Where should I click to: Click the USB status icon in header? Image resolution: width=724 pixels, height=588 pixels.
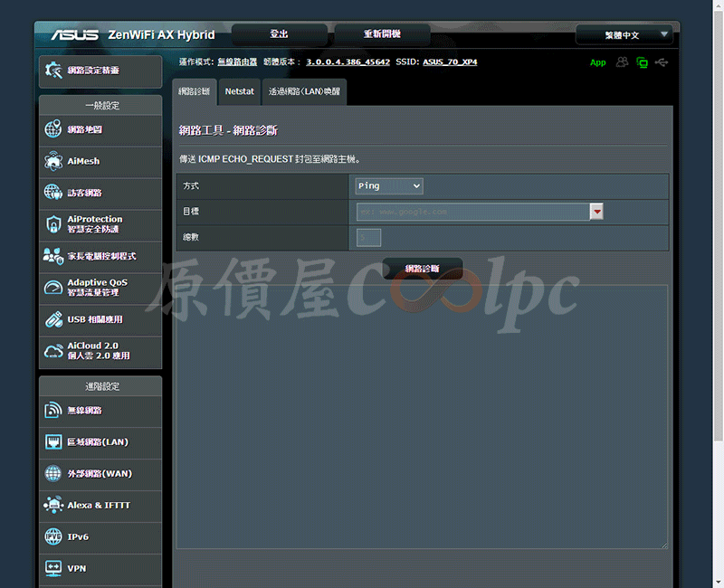coord(662,62)
